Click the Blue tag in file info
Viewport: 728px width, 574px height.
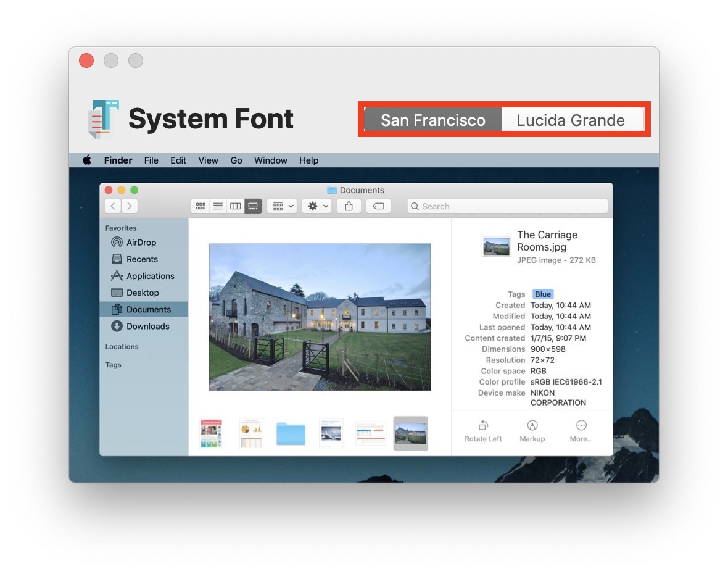click(x=543, y=294)
